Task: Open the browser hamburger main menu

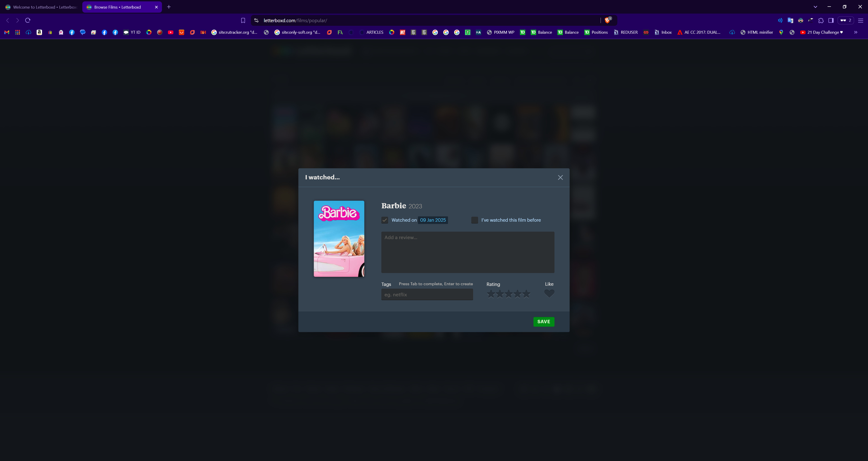Action: tap(860, 20)
